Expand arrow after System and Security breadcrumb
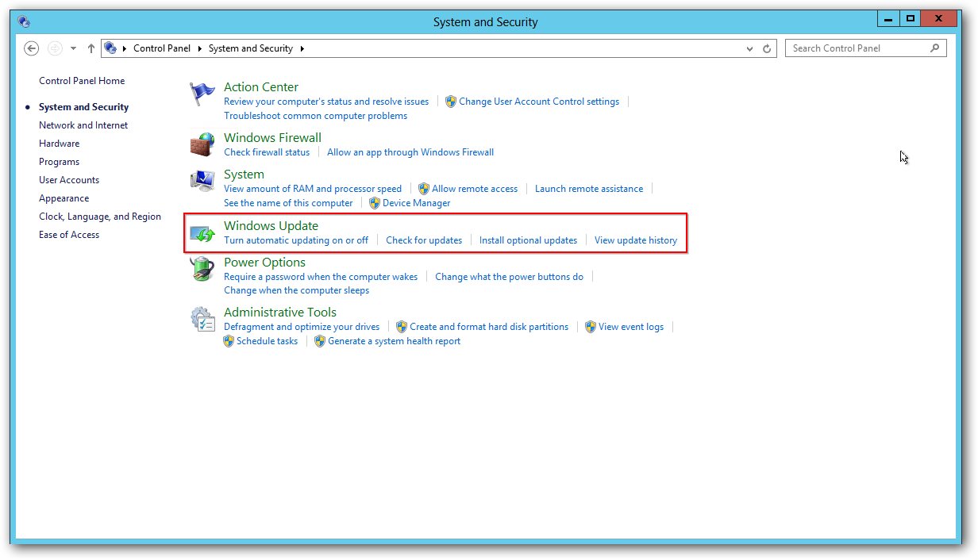 pos(302,48)
